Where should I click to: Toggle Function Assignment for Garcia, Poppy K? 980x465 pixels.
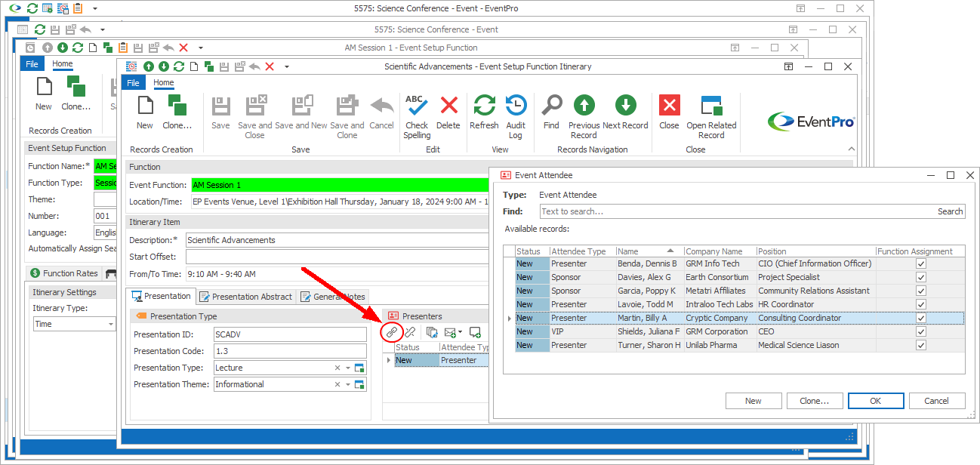coord(920,291)
